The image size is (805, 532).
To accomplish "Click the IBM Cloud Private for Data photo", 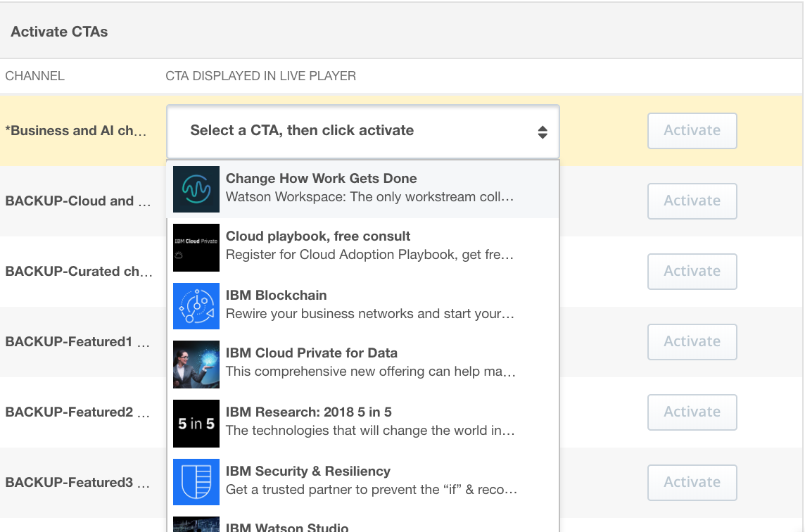I will click(x=196, y=365).
